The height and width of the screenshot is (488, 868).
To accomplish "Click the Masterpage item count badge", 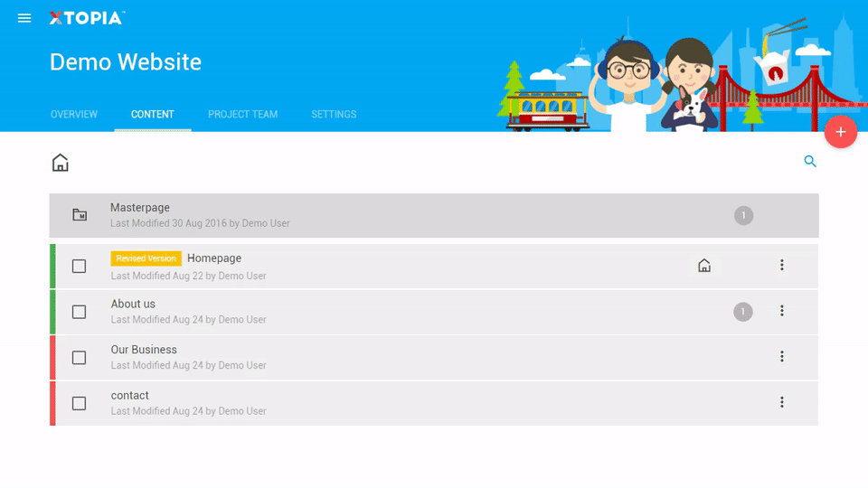I will [x=743, y=215].
